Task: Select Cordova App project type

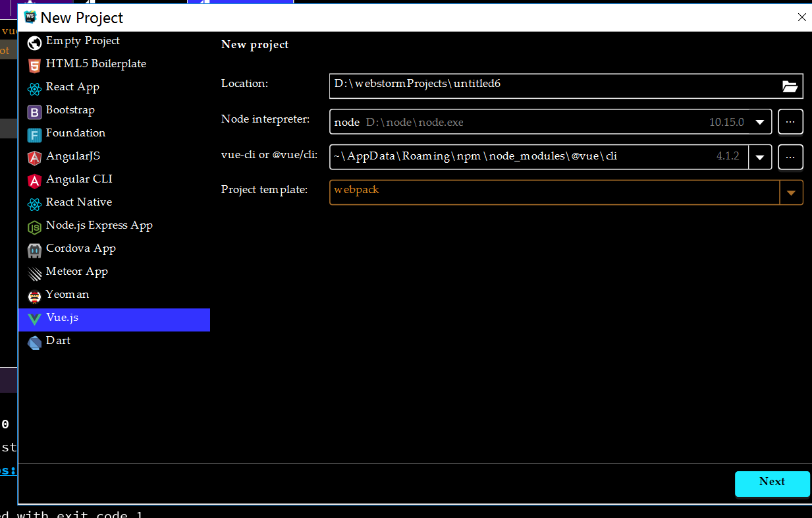Action: (115, 250)
